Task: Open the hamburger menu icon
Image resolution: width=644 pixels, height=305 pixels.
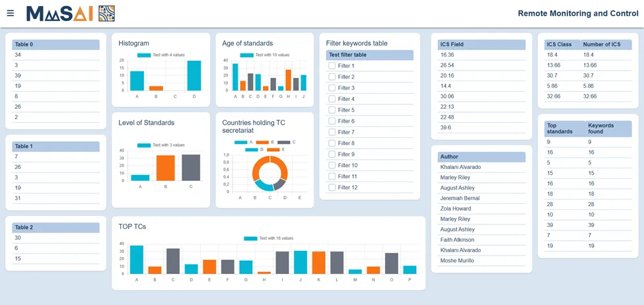Action: (x=11, y=13)
